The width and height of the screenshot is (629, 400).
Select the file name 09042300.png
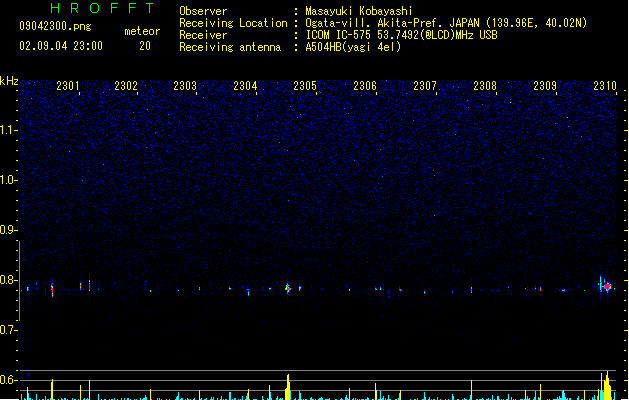55,26
